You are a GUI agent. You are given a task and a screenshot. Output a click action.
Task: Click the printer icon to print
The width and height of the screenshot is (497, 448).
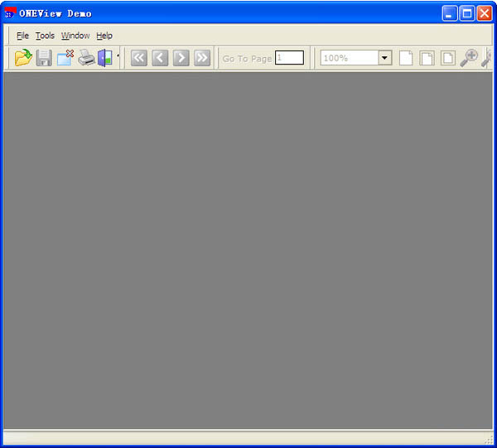pos(86,58)
